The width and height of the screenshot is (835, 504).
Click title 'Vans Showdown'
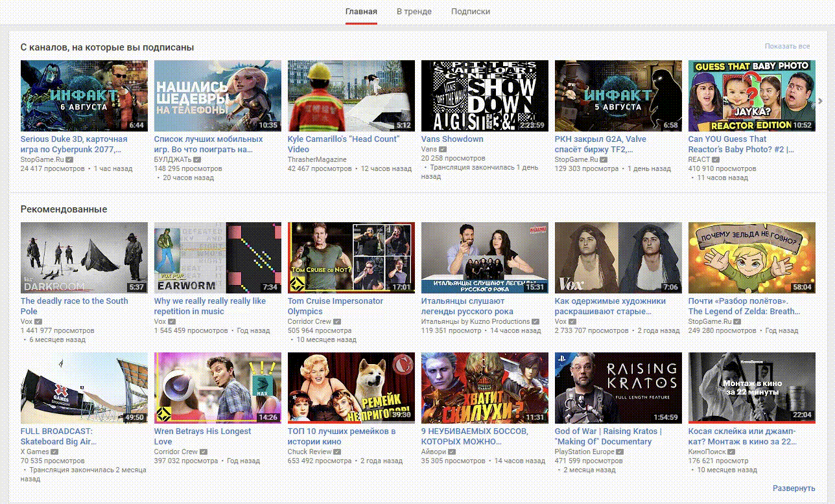pos(453,139)
